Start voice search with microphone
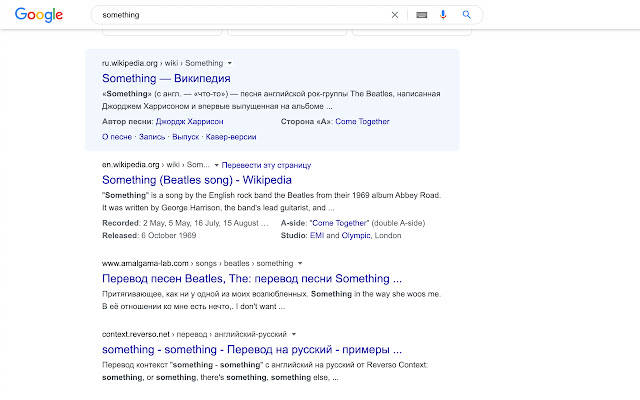The width and height of the screenshot is (640, 400). pos(443,15)
